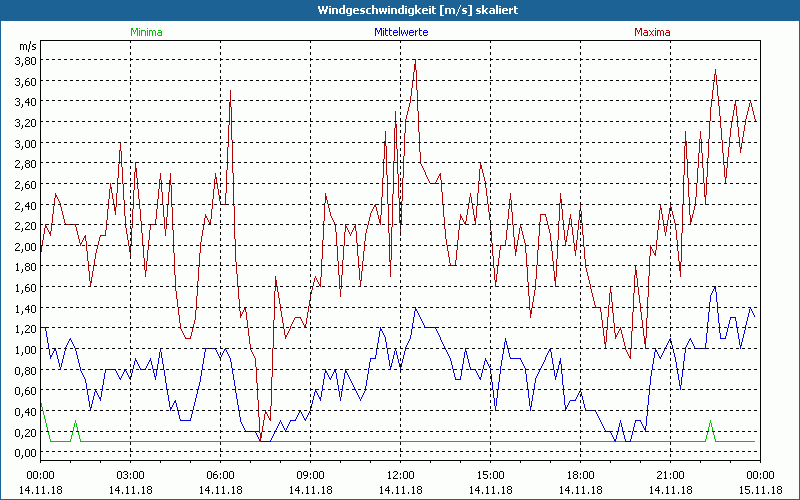Click the 15.11.18 date label
This screenshot has width=800, height=500.
pos(760,489)
